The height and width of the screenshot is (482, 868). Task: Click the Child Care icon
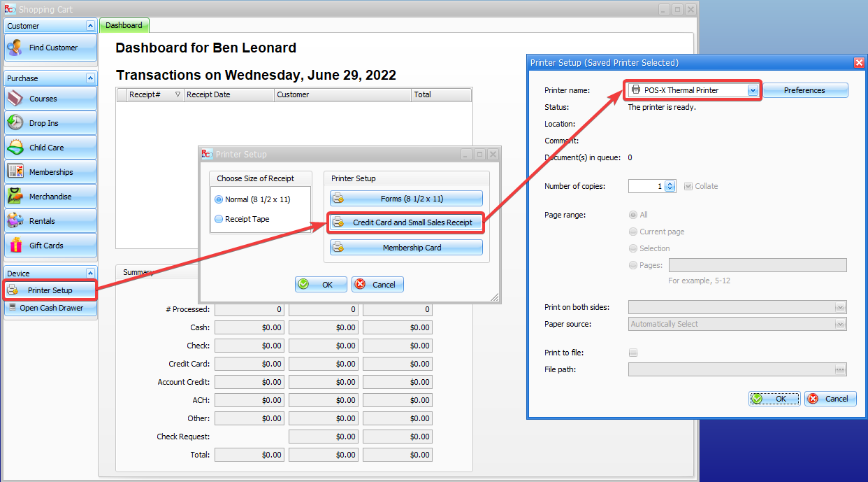pos(15,148)
